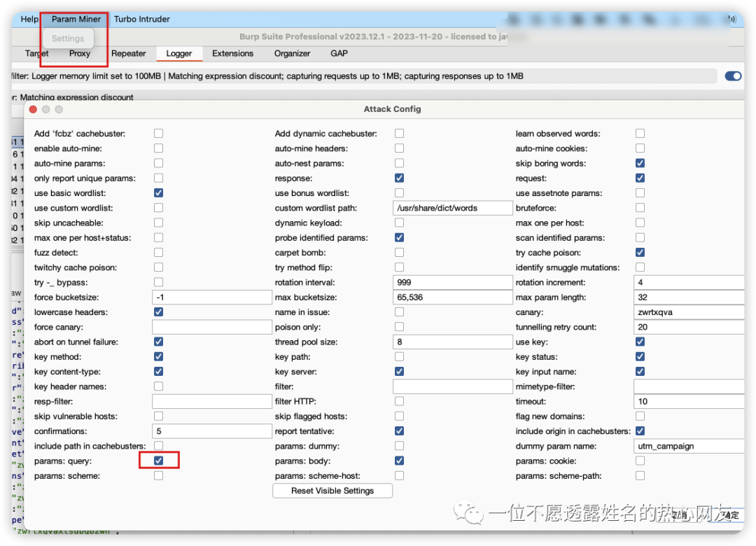
Task: Uncheck the key server checkbox
Action: pos(399,372)
